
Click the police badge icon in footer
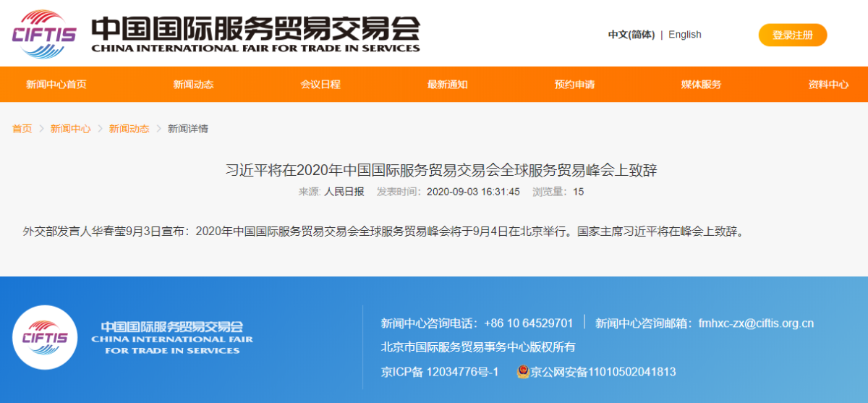pyautogui.click(x=522, y=372)
